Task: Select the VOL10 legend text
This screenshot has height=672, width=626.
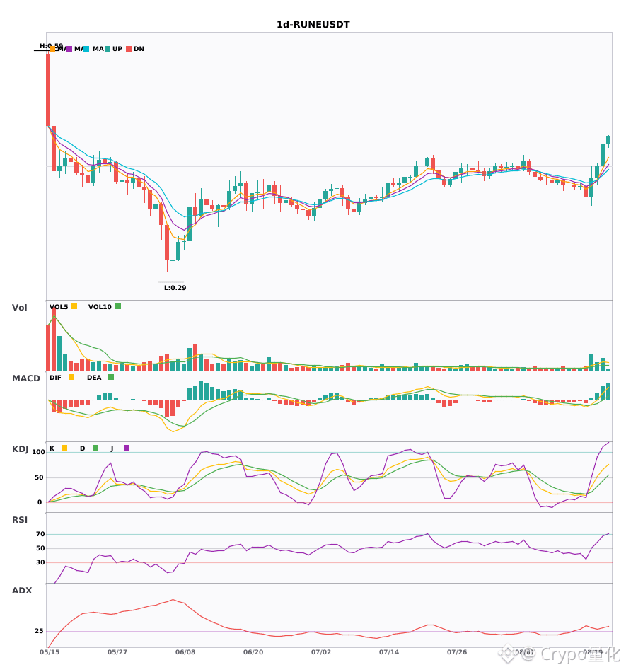Action: [100, 307]
